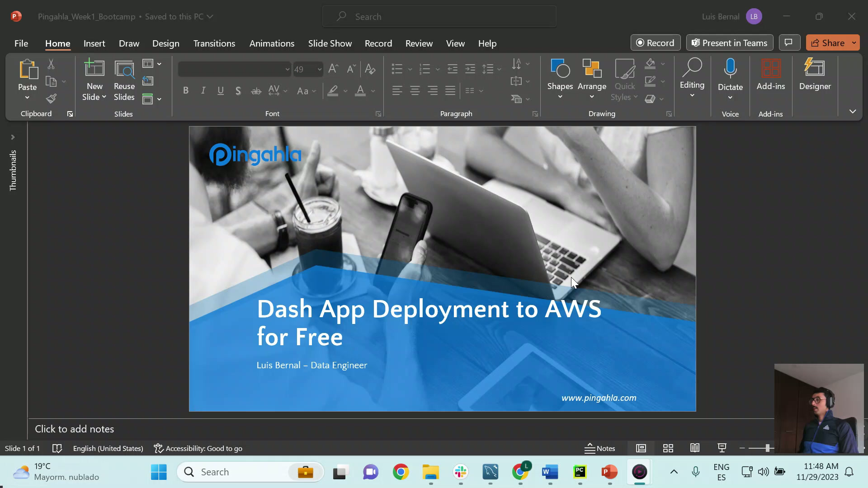Switch to Slide Sorter view in status bar
Image resolution: width=868 pixels, height=488 pixels.
(x=668, y=448)
